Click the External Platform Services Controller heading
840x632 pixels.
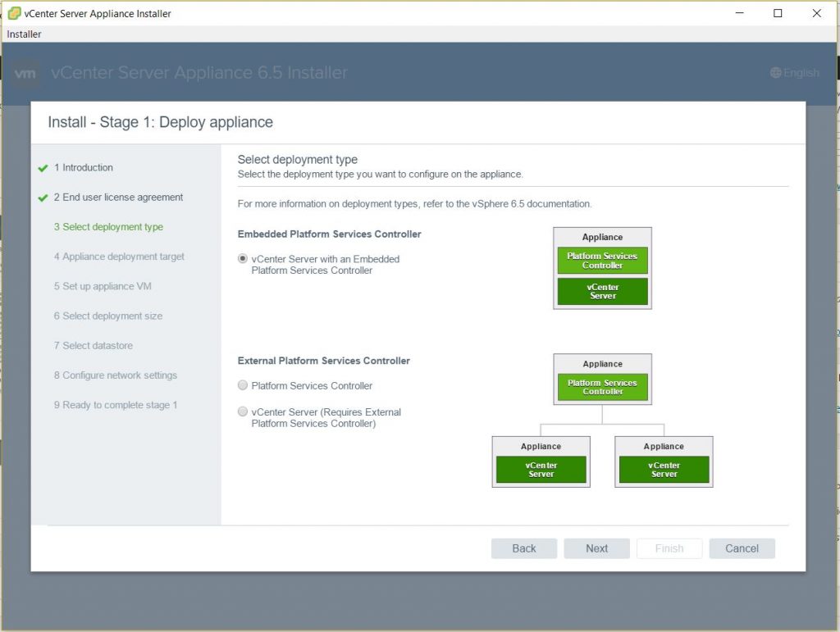pos(323,361)
